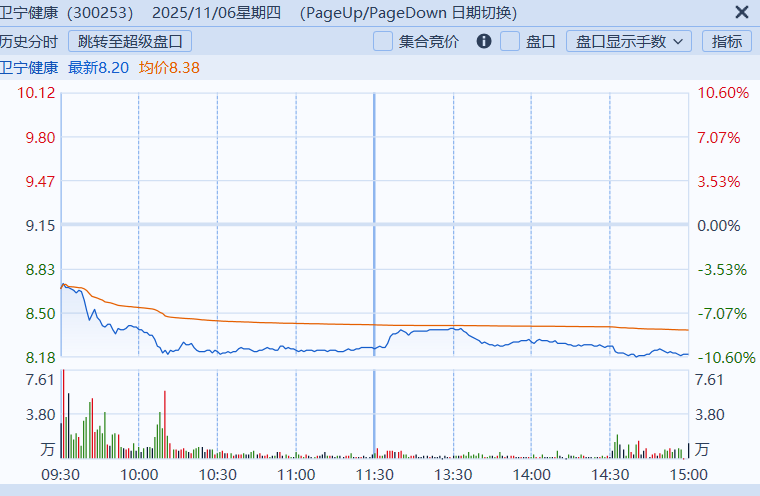Select the 10:00 time axis label
Viewport: 760px width, 496px height.
(x=138, y=474)
